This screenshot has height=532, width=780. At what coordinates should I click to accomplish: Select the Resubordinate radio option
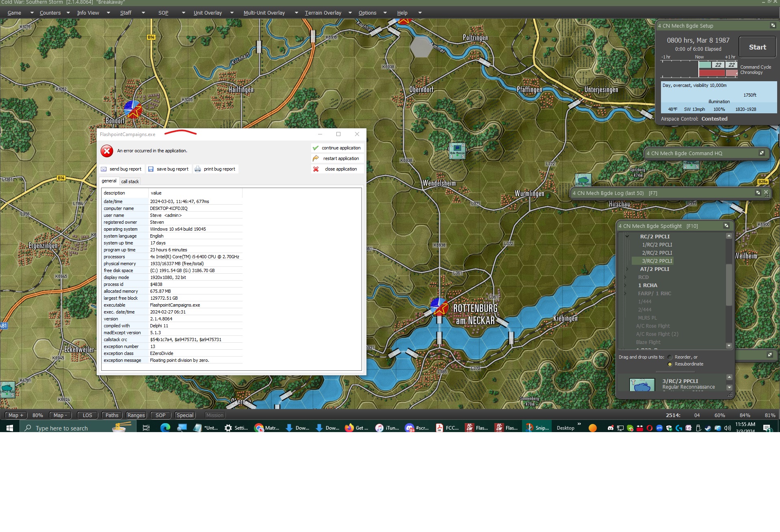tap(670, 364)
